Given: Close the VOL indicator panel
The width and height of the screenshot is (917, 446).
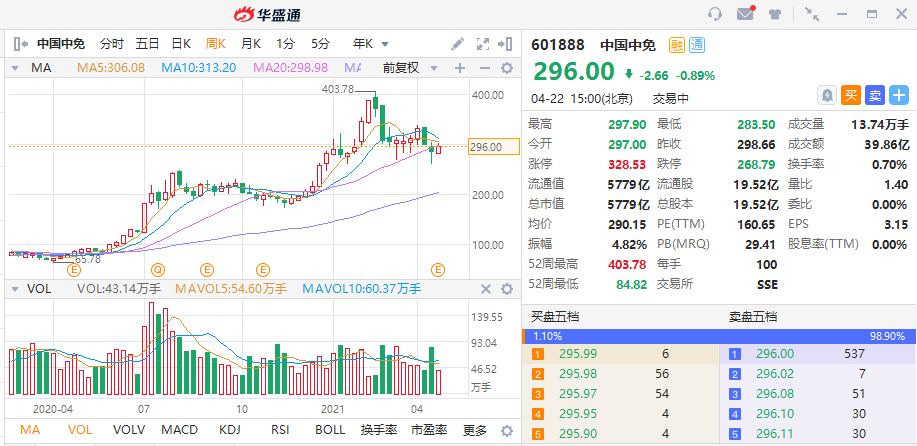Looking at the screenshot, I should tap(486, 289).
